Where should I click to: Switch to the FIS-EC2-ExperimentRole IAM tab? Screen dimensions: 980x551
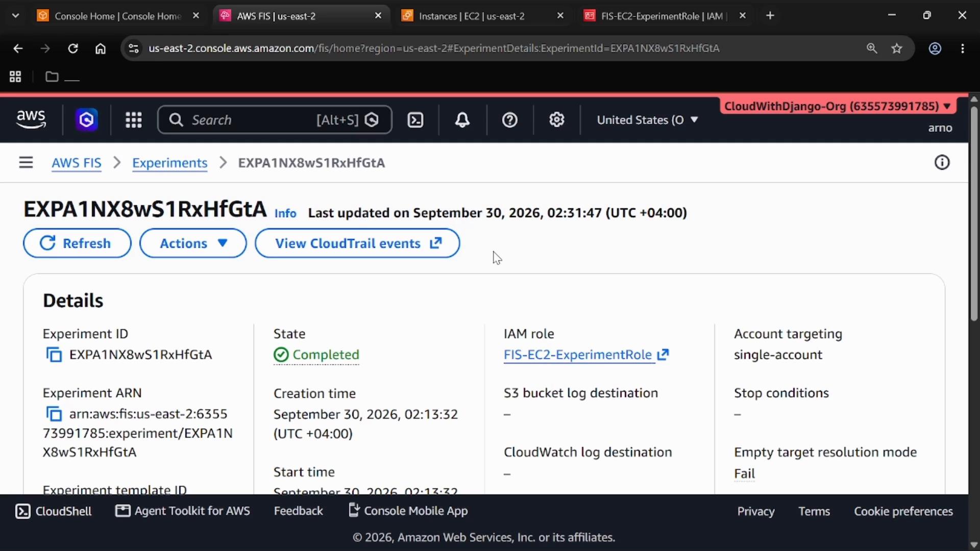click(x=661, y=16)
